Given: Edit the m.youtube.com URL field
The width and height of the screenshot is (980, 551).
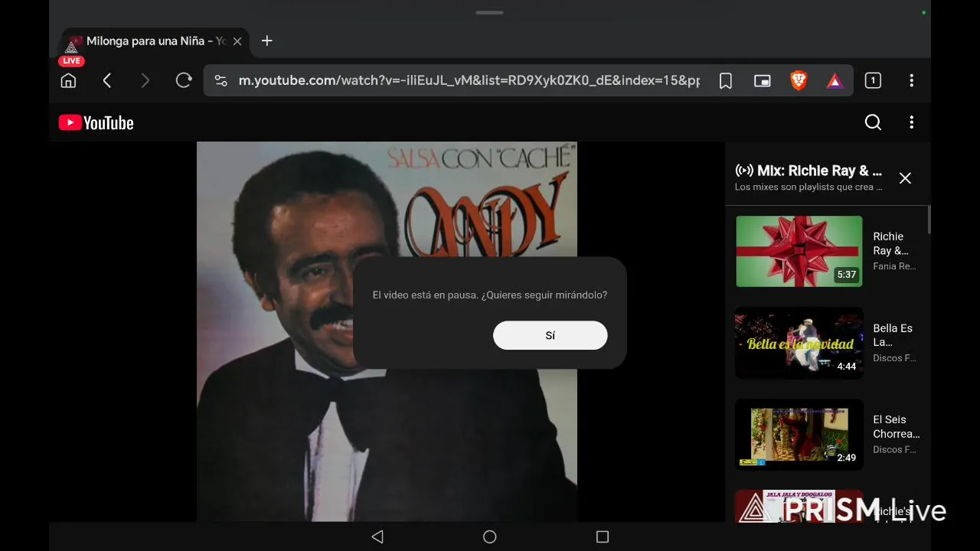Looking at the screenshot, I should pos(469,80).
